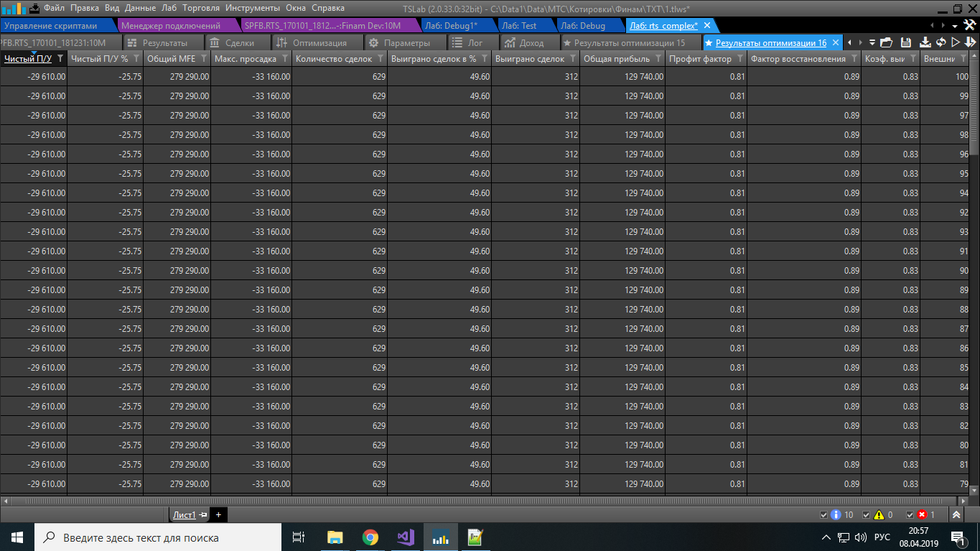Toggle the errors checkbox
This screenshot has height=551, width=980.
coord(910,515)
